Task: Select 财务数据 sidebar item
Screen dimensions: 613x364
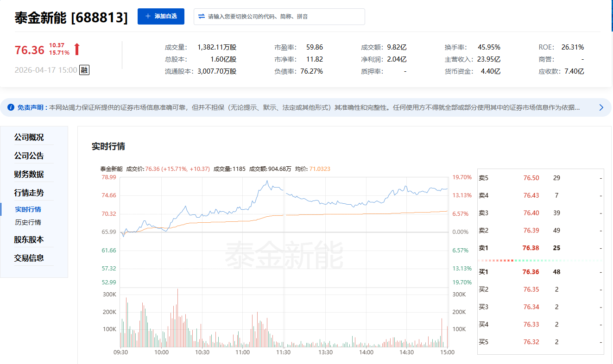Action: (x=29, y=175)
